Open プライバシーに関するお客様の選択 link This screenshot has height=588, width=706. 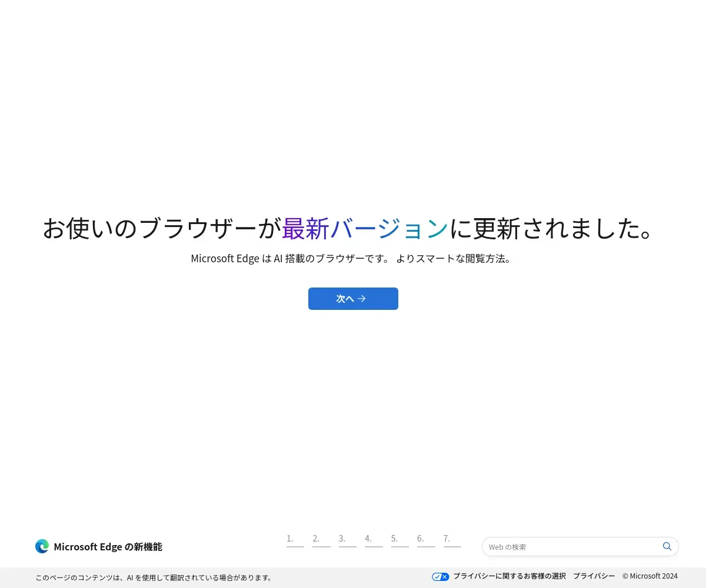509,576
